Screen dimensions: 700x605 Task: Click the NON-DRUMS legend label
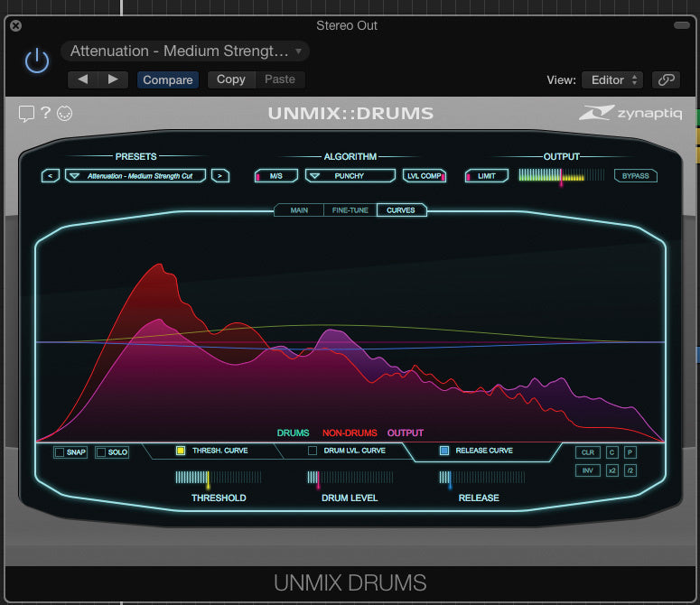pos(350,433)
